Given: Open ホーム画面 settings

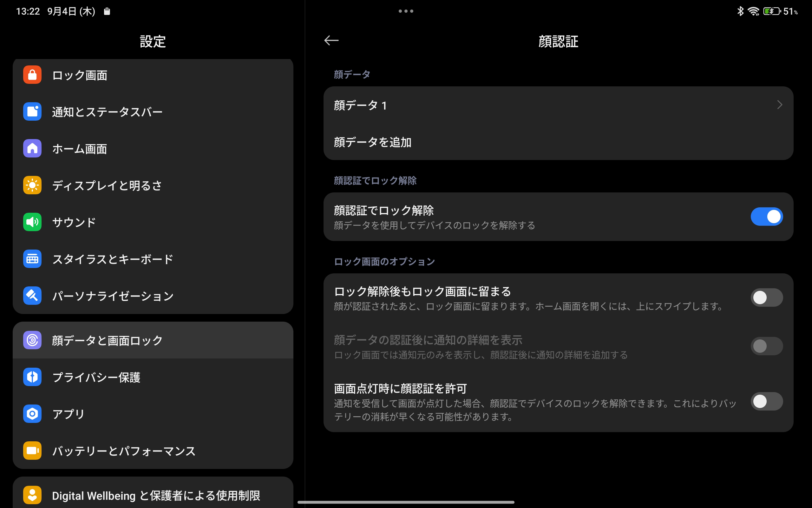Looking at the screenshot, I should click(x=153, y=148).
